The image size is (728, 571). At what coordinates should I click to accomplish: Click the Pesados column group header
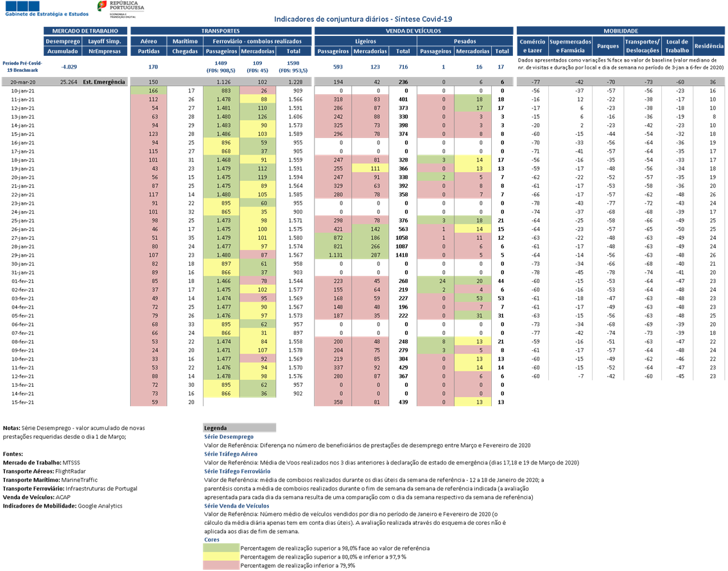465,41
